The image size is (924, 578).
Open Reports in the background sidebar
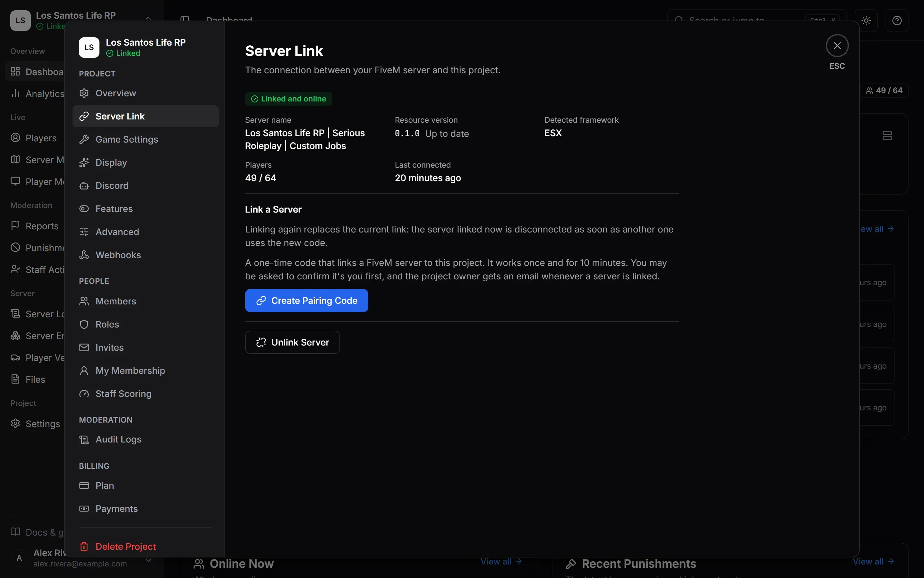[x=35, y=226]
